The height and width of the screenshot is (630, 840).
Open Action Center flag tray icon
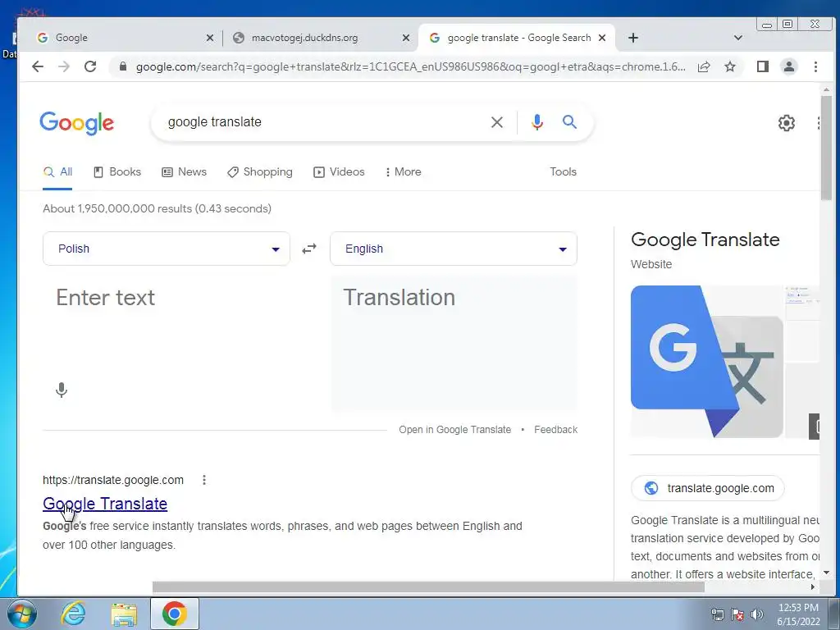tap(737, 614)
